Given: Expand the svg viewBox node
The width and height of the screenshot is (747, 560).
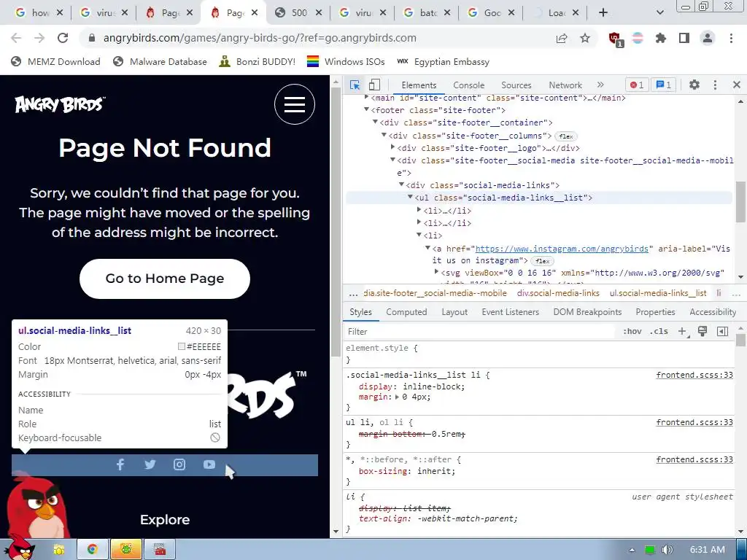Looking at the screenshot, I should [x=436, y=272].
